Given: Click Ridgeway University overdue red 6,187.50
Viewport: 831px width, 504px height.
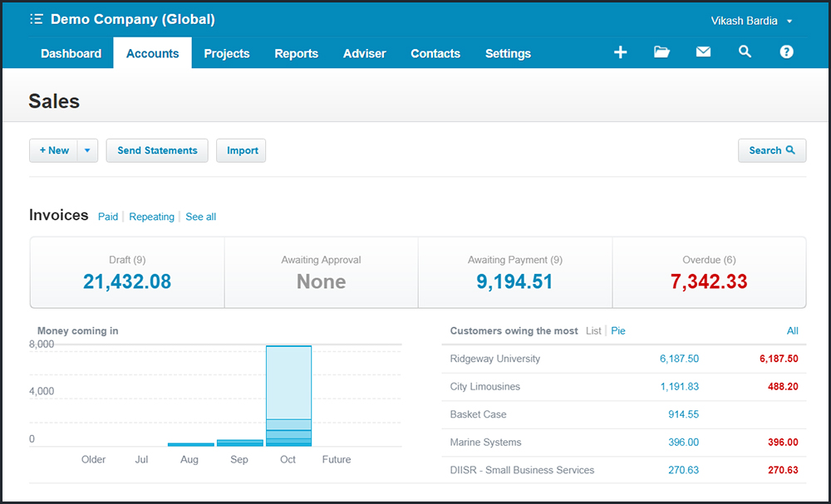Looking at the screenshot, I should [x=779, y=359].
